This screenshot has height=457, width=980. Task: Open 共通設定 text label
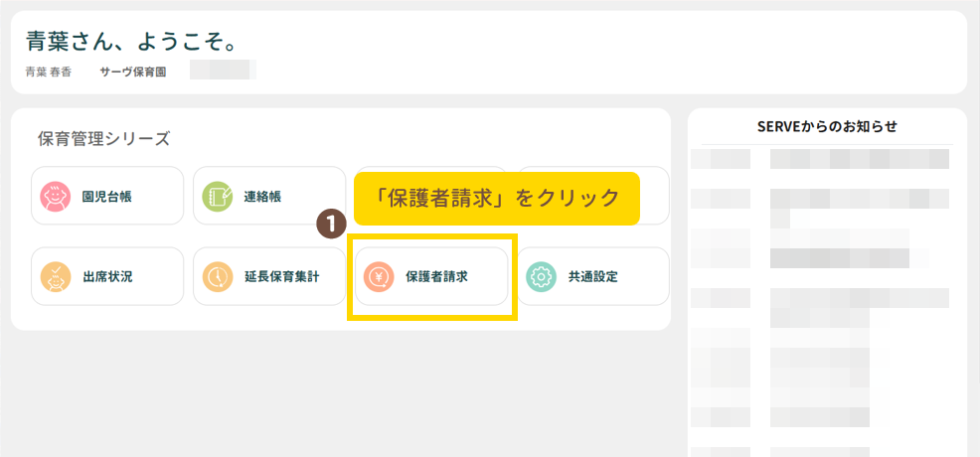(592, 276)
